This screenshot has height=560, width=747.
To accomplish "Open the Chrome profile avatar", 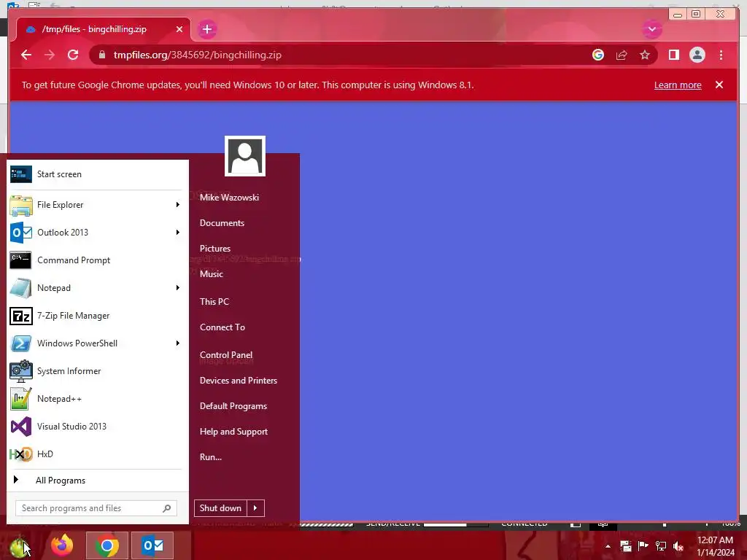I will [697, 55].
